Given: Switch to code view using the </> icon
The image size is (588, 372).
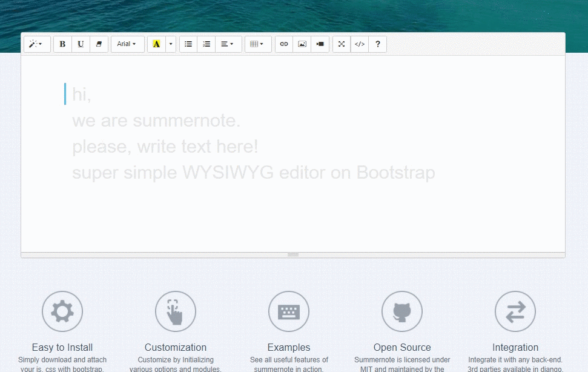Looking at the screenshot, I should [x=359, y=44].
